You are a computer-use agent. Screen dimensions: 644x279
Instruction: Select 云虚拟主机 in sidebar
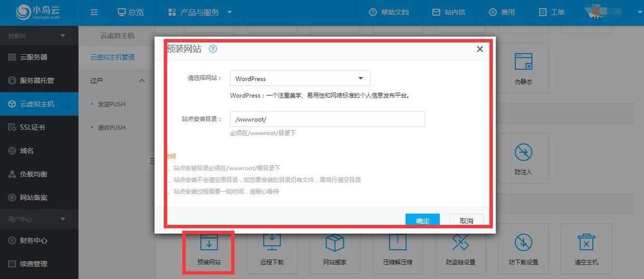39,104
